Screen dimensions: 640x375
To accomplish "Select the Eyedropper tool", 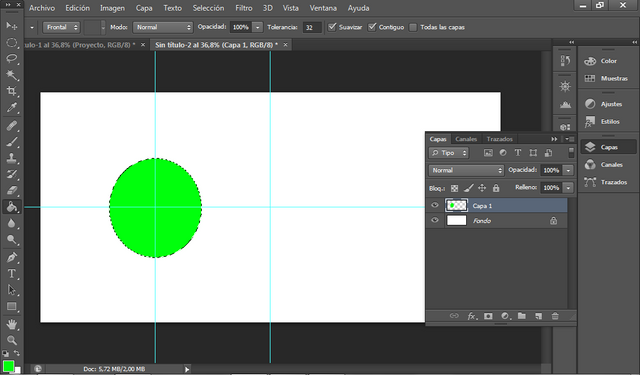I will click(x=12, y=108).
